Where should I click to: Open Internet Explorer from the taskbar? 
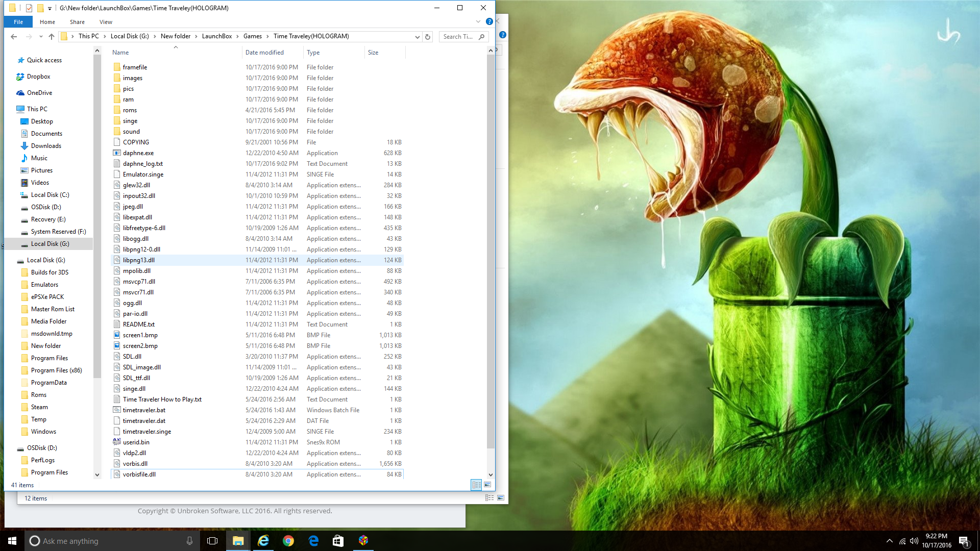[x=263, y=541]
